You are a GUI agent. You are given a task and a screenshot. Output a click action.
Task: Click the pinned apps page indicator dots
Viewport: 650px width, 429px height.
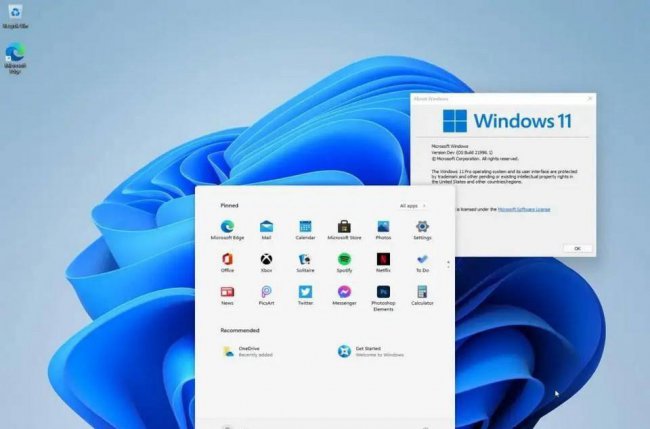(x=448, y=264)
